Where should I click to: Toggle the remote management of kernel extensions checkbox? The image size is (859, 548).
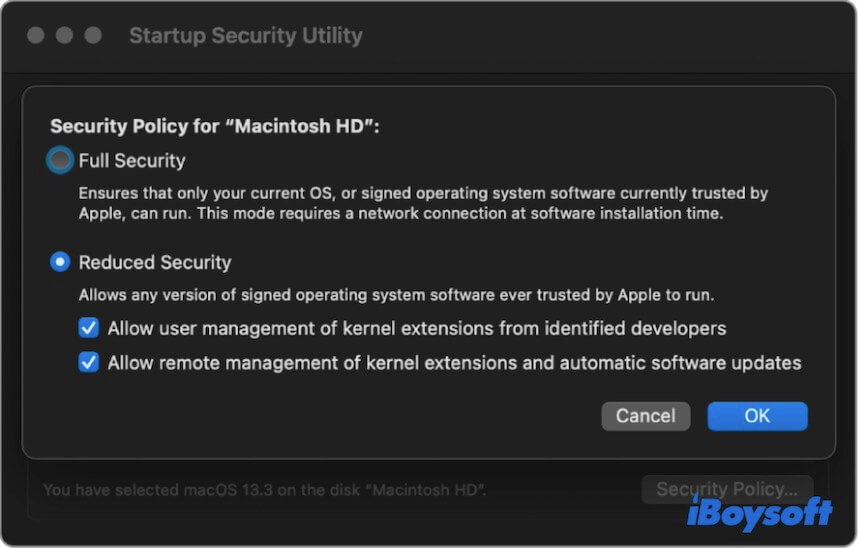click(x=90, y=362)
